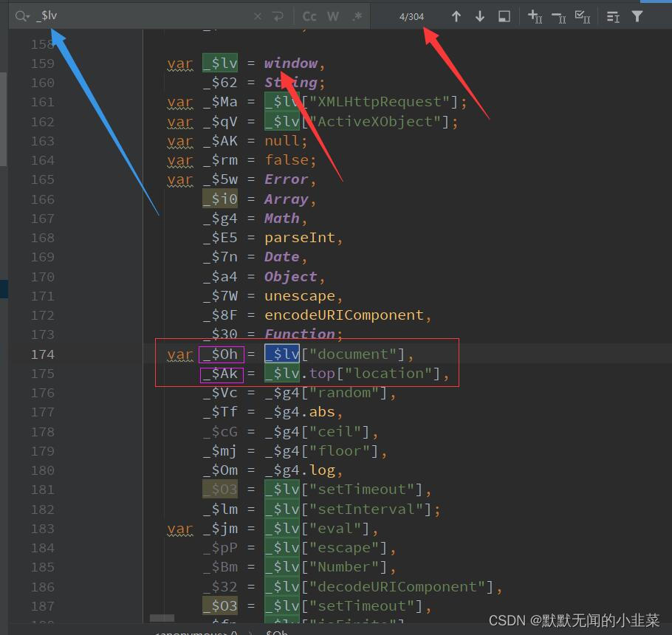The height and width of the screenshot is (635, 672).
Task: Unselect the current occurrence
Action: point(559,17)
